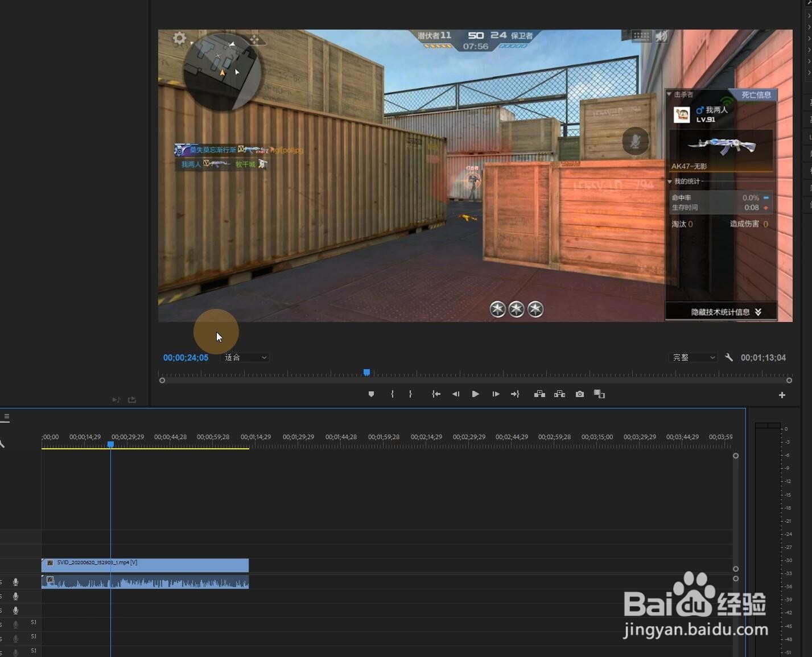Toggle dim mic on last 5.1 track
This screenshot has width=812, height=657.
[x=15, y=652]
